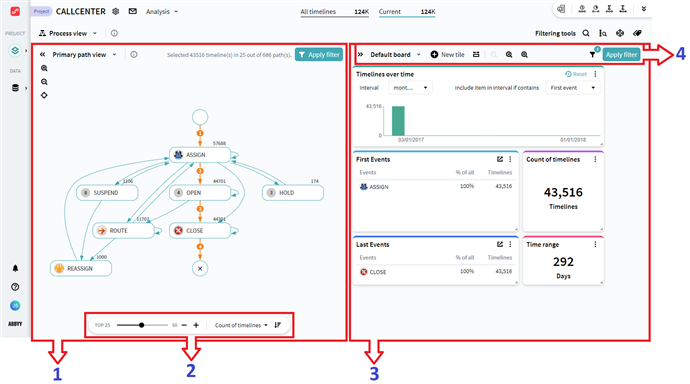
Task: Click the envelope icon beside CALLCENTER
Action: click(132, 11)
